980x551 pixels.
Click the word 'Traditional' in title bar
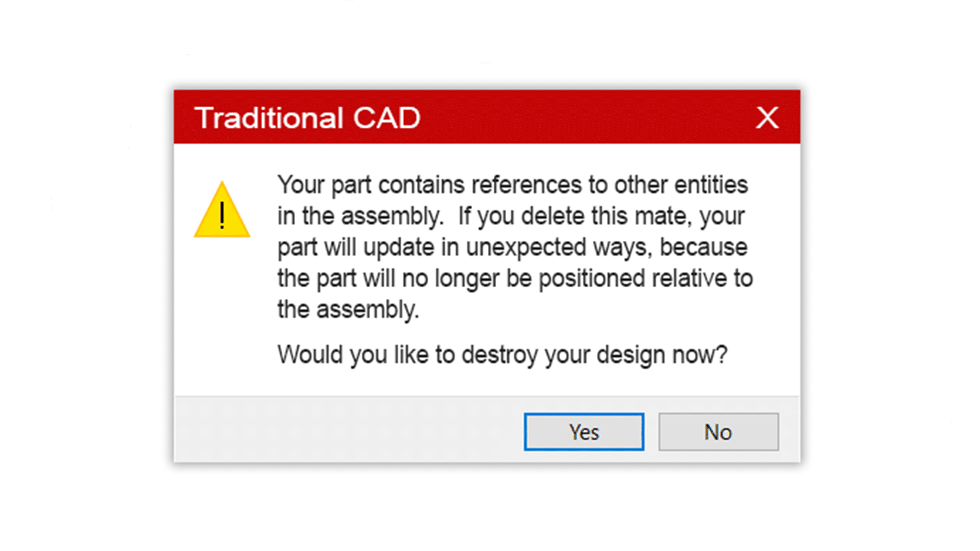click(269, 118)
